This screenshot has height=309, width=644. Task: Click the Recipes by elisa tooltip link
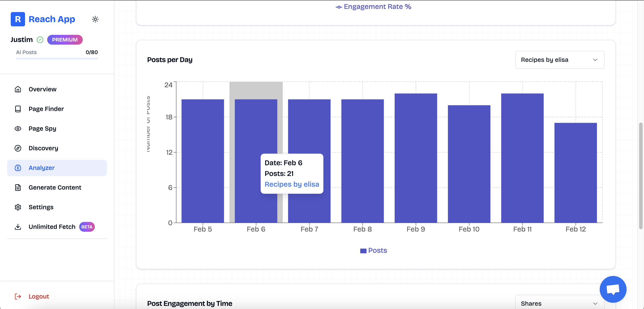[x=292, y=184]
